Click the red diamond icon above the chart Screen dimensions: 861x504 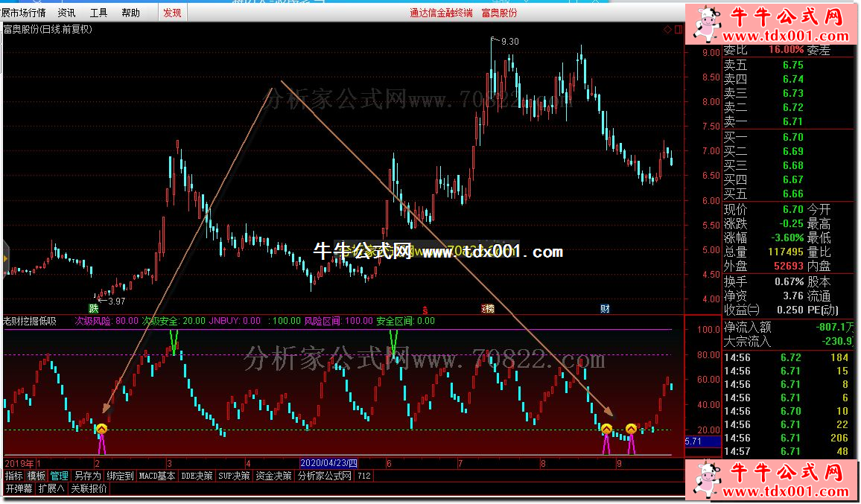click(x=667, y=29)
